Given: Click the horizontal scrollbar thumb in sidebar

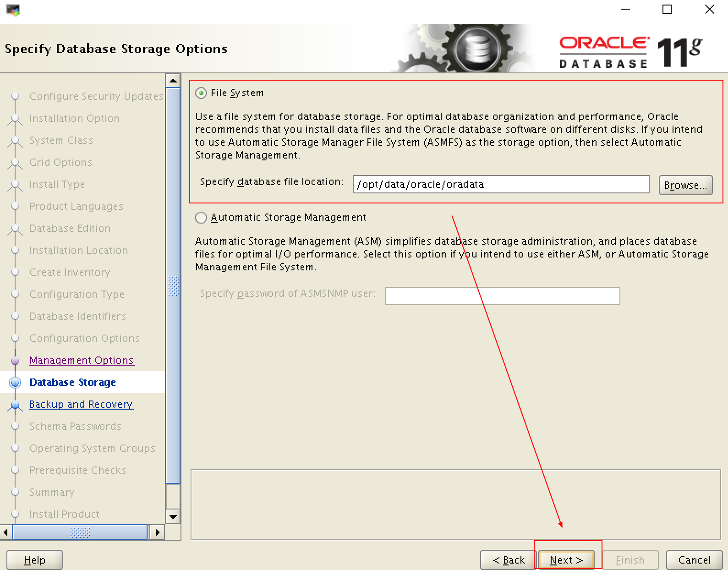Looking at the screenshot, I should click(80, 532).
